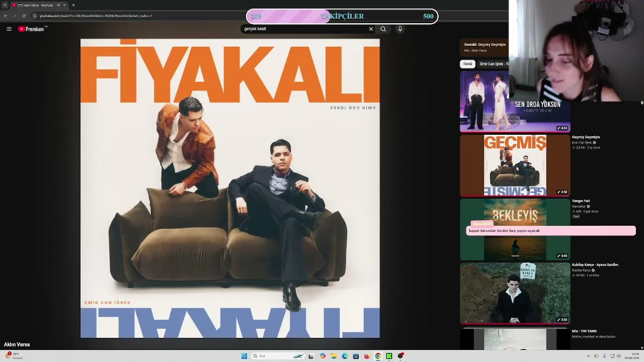Launch Firefox from the taskbar

pos(367,356)
